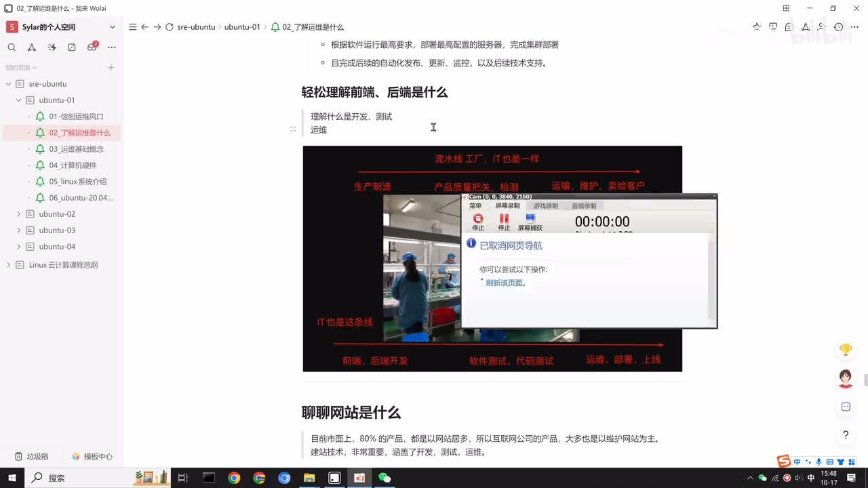868x488 pixels.
Task: Open WeChat from the taskbar
Action: [x=385, y=478]
